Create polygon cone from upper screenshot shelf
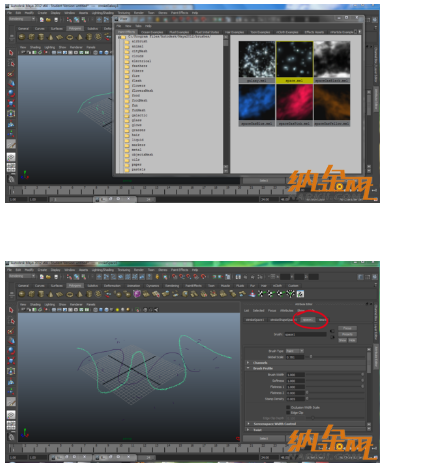The width and height of the screenshot is (427, 472). [51, 37]
